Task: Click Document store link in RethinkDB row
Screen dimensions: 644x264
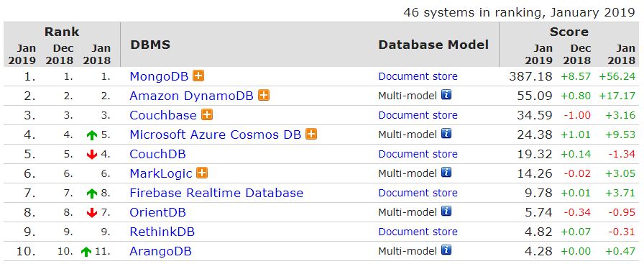Action: coord(418,232)
